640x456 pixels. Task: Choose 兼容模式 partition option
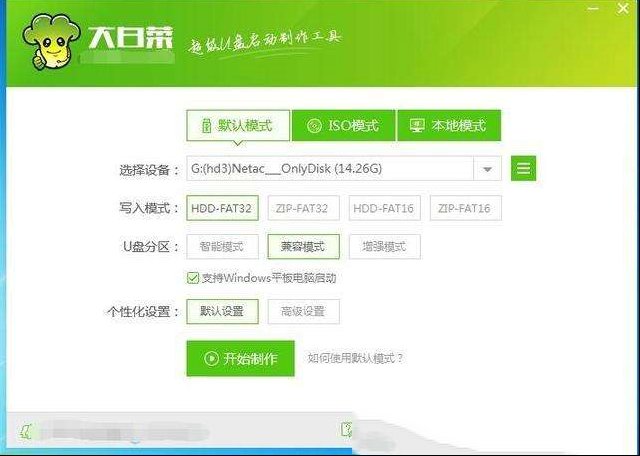click(303, 247)
